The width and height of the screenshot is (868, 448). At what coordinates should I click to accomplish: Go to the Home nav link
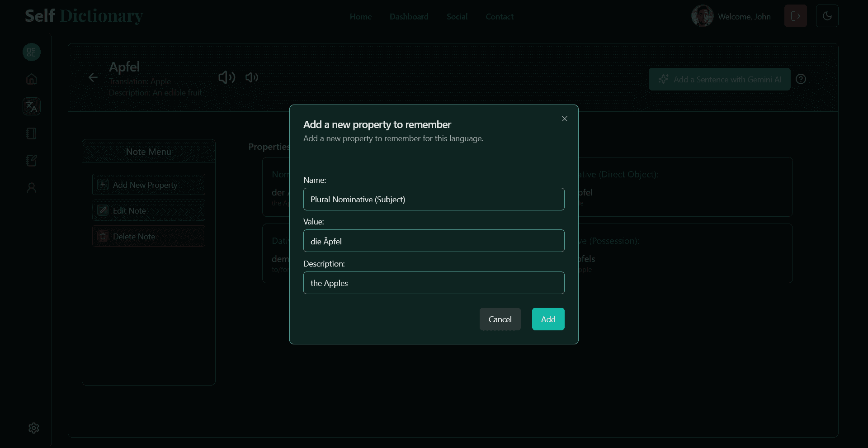[x=361, y=17]
